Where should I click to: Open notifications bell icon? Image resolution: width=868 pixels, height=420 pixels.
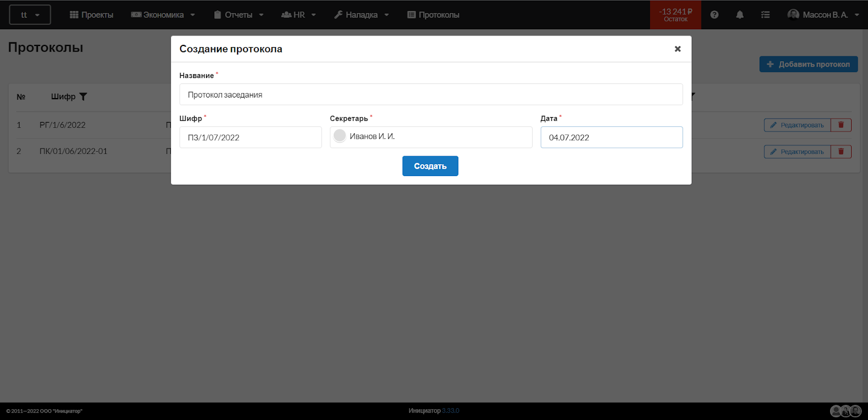click(x=740, y=15)
